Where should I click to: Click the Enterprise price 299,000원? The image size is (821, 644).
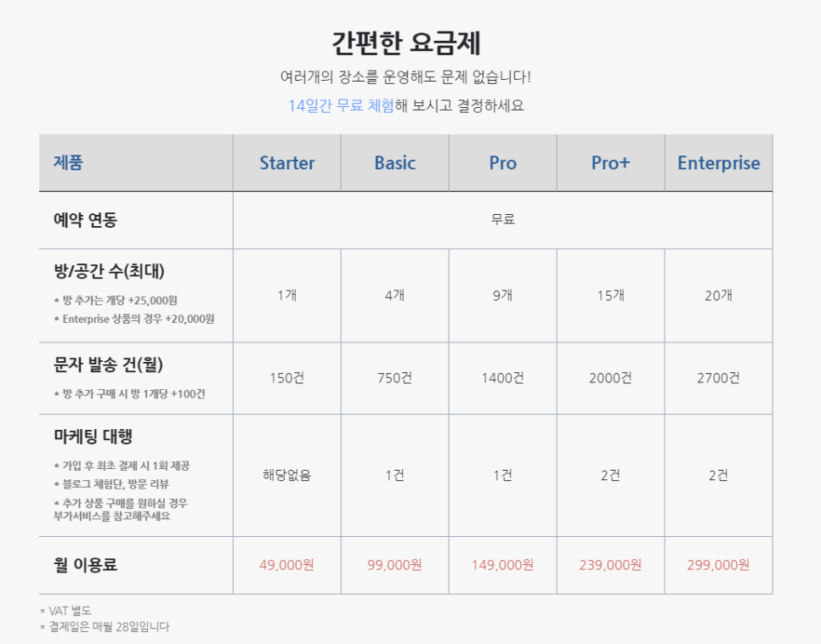(x=718, y=565)
